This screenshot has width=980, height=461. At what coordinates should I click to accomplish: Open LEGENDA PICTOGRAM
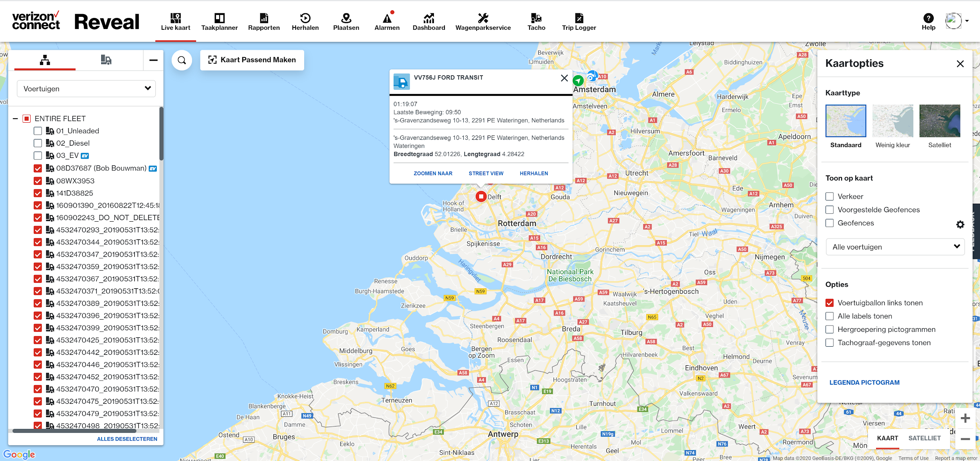pos(864,383)
